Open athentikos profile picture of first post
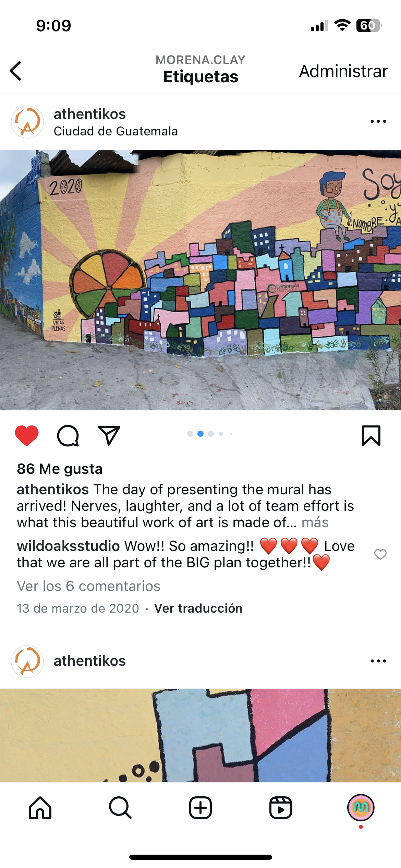The height and width of the screenshot is (868, 401). pyautogui.click(x=27, y=122)
